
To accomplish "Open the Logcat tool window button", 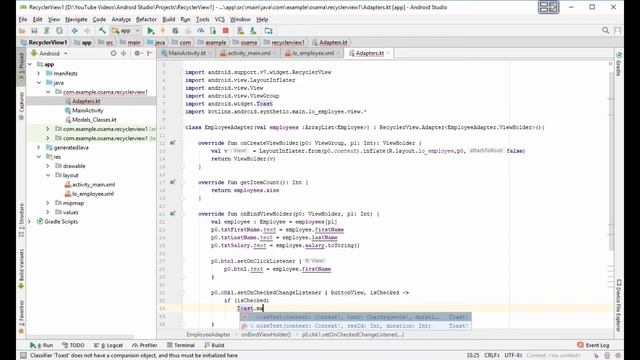I will point(108,345).
